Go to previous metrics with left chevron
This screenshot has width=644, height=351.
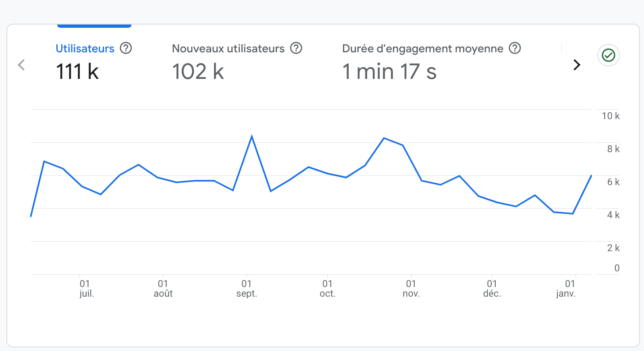(22, 65)
